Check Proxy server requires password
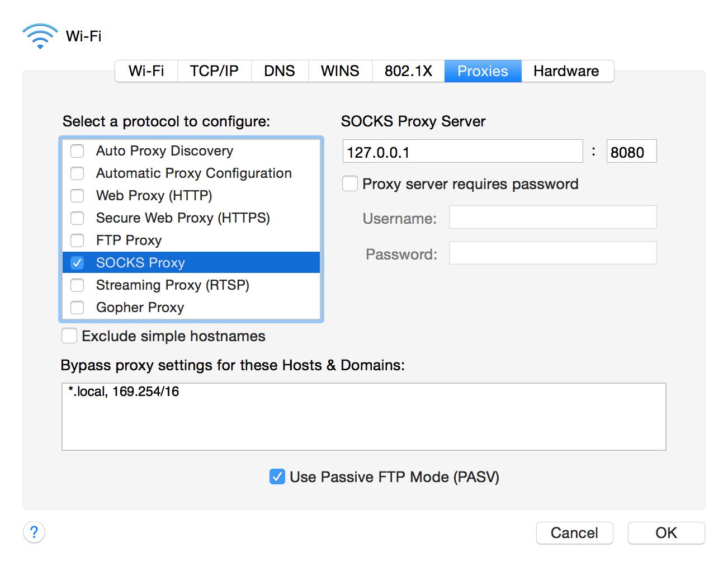The height and width of the screenshot is (566, 728). point(350,183)
